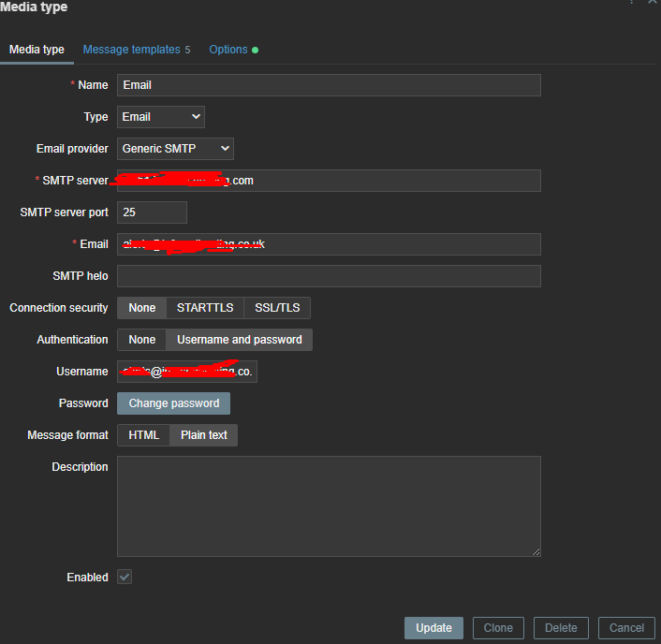This screenshot has width=661, height=644.
Task: Expand the Email provider dropdown
Action: (x=175, y=149)
